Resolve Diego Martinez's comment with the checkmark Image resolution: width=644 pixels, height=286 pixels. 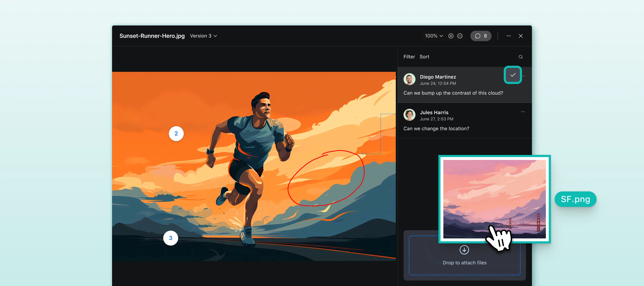click(x=513, y=75)
